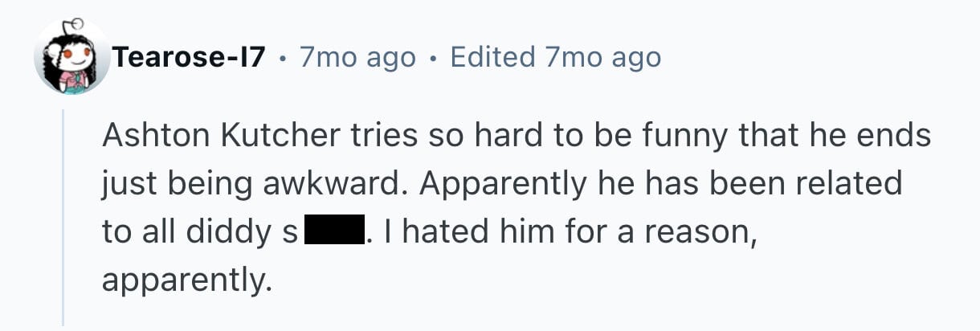Screen dimensions: 980x331
Task: Click the final word "apparently." on the last line
Action: point(187,280)
